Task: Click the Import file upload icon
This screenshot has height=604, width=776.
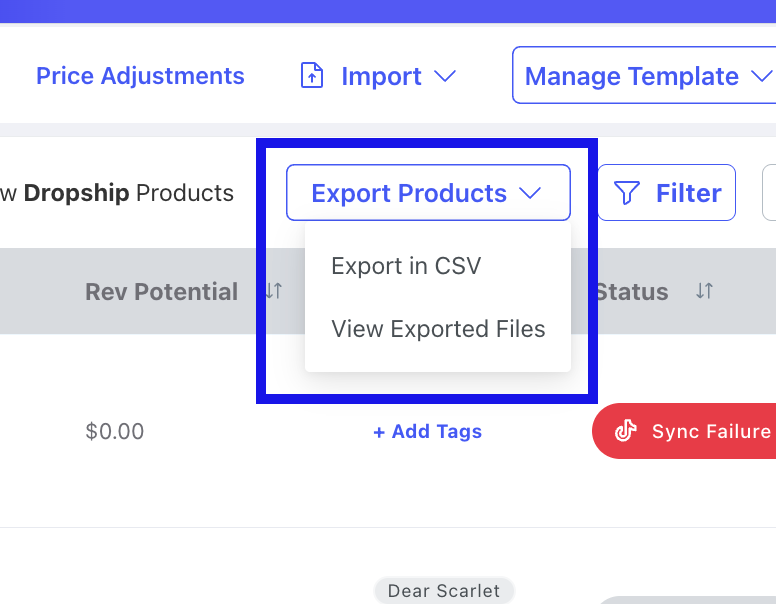Action: point(312,76)
